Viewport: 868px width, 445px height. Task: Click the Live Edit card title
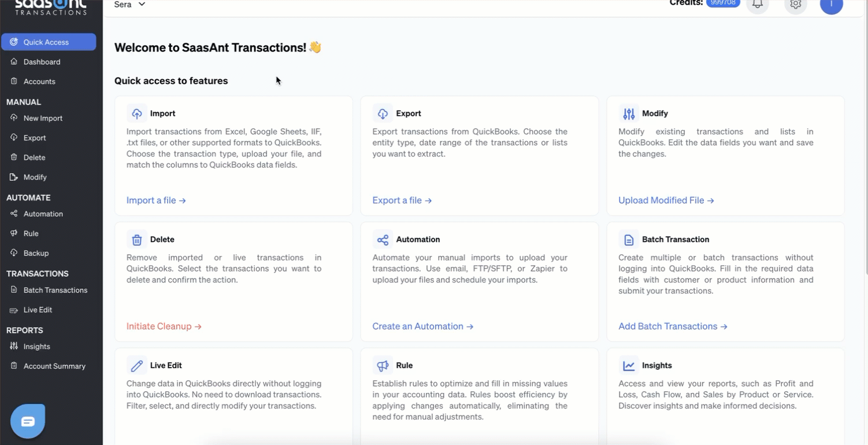pyautogui.click(x=166, y=365)
